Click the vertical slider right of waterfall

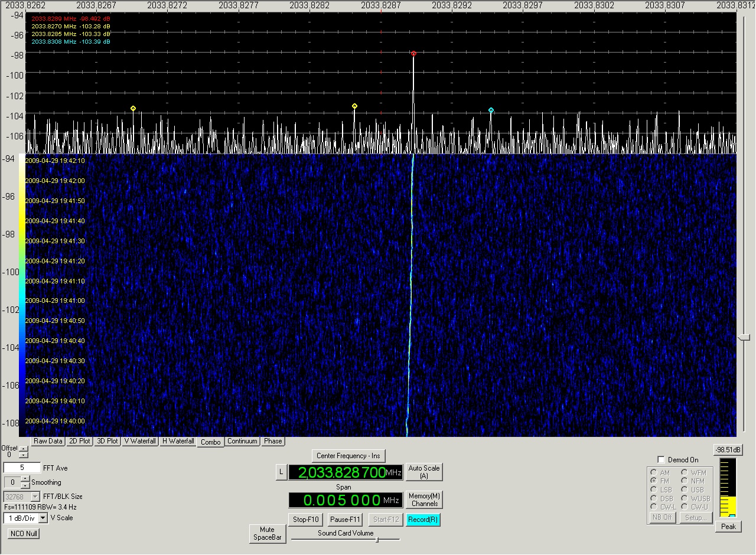coord(744,337)
